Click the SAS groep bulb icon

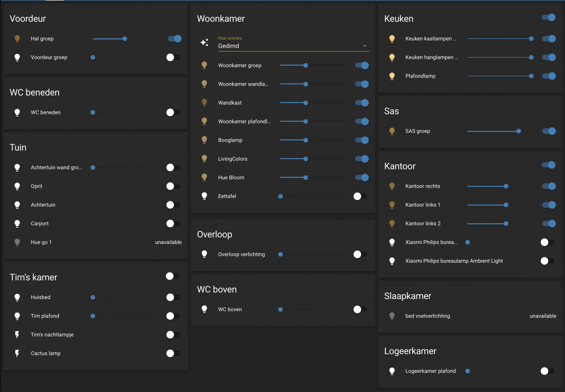392,131
